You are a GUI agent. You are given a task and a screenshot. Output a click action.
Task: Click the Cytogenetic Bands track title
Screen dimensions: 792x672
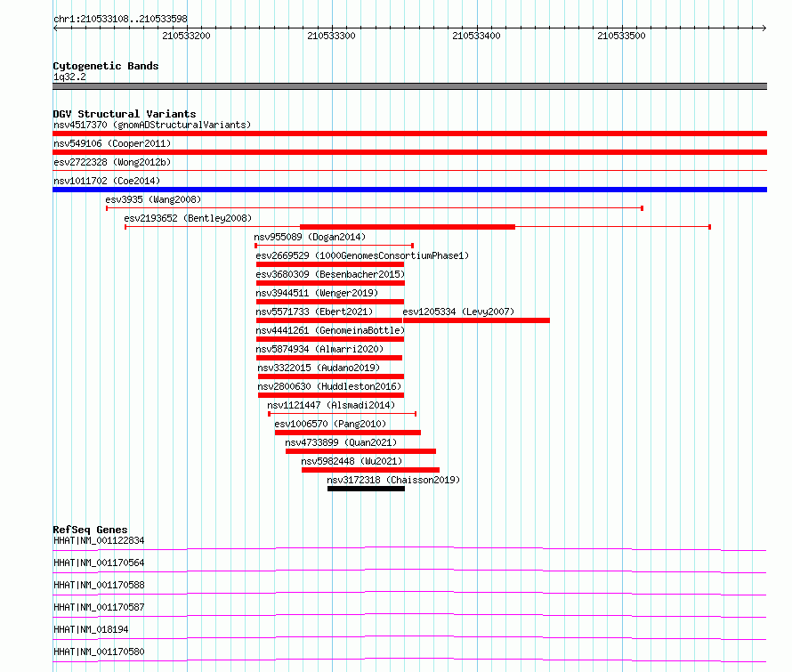(x=106, y=66)
